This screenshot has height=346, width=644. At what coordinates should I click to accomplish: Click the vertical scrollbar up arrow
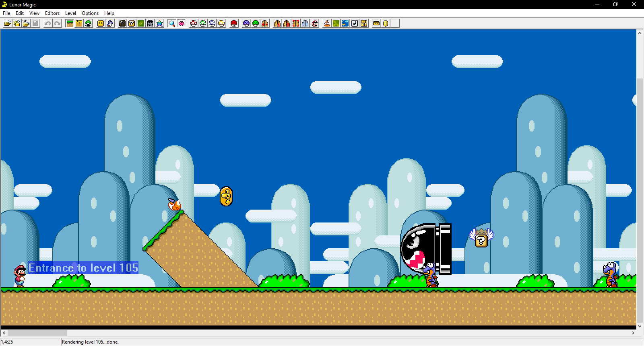click(640, 33)
